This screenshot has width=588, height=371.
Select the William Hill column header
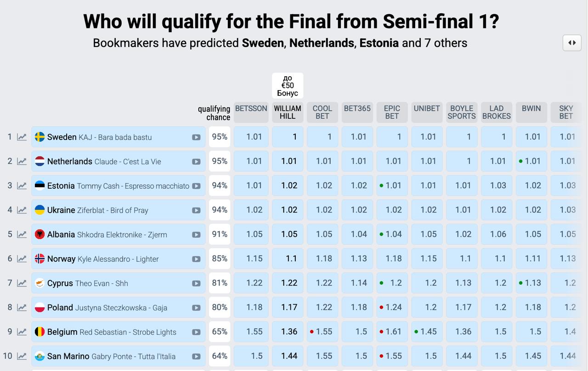288,112
